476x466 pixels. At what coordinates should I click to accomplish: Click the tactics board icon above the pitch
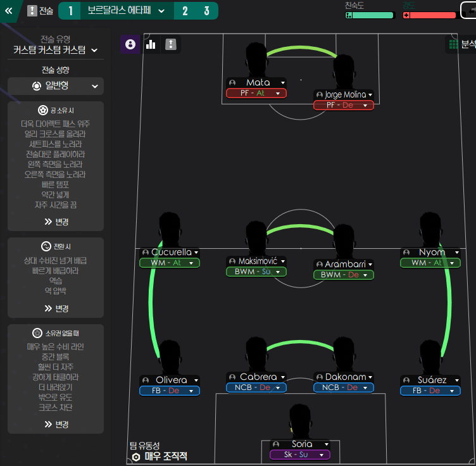pyautogui.click(x=171, y=44)
